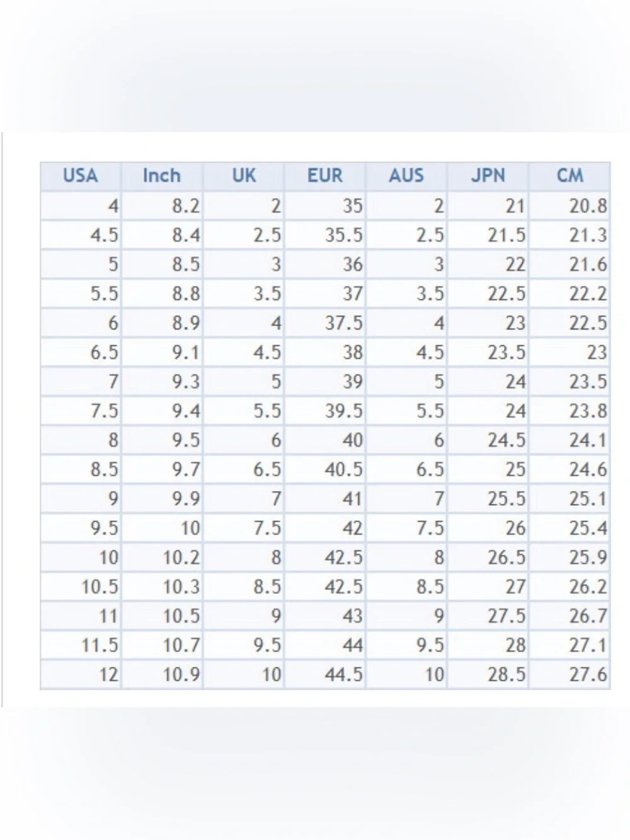Click the 27.6 CM cell

570,675
